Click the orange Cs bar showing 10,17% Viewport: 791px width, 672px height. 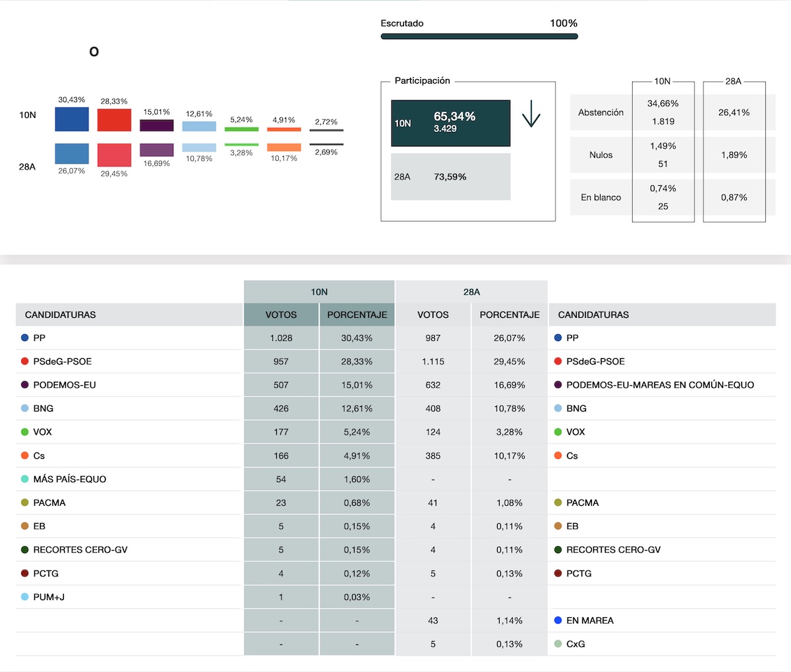[x=284, y=148]
